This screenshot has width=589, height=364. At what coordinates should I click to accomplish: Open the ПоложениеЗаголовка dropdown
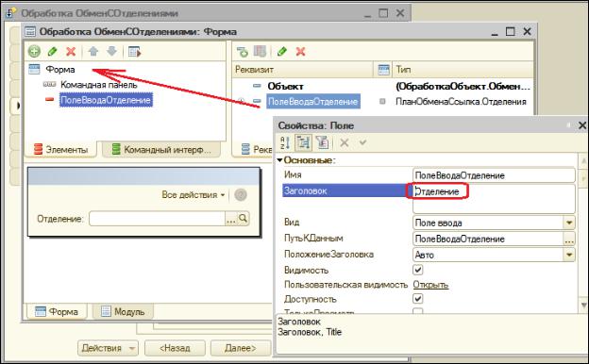pos(569,255)
